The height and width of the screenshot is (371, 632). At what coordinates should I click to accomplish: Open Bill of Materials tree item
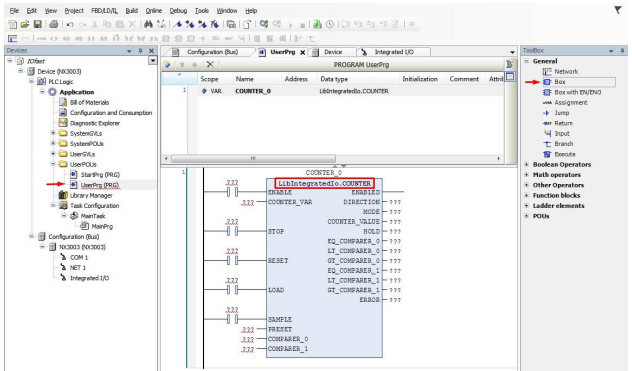(89, 102)
